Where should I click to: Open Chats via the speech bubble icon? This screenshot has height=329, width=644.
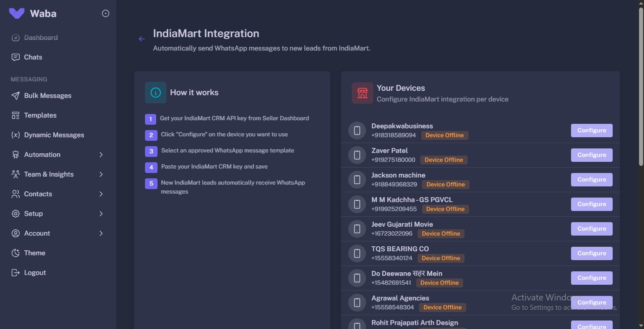tap(15, 57)
